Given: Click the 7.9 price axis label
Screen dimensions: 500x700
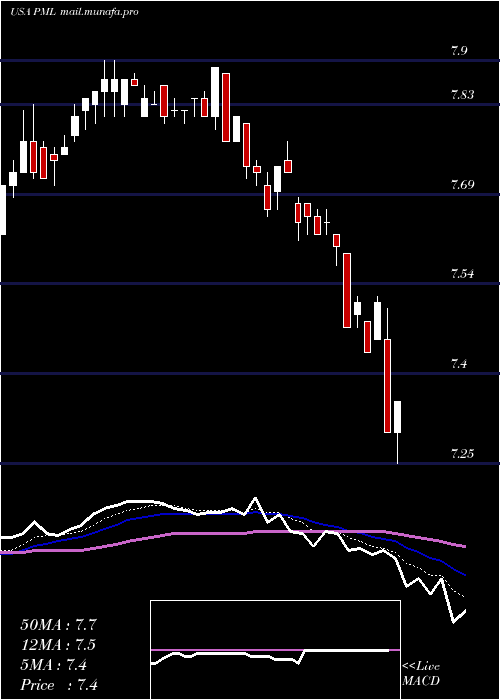Looking at the screenshot, I should coord(459,50).
